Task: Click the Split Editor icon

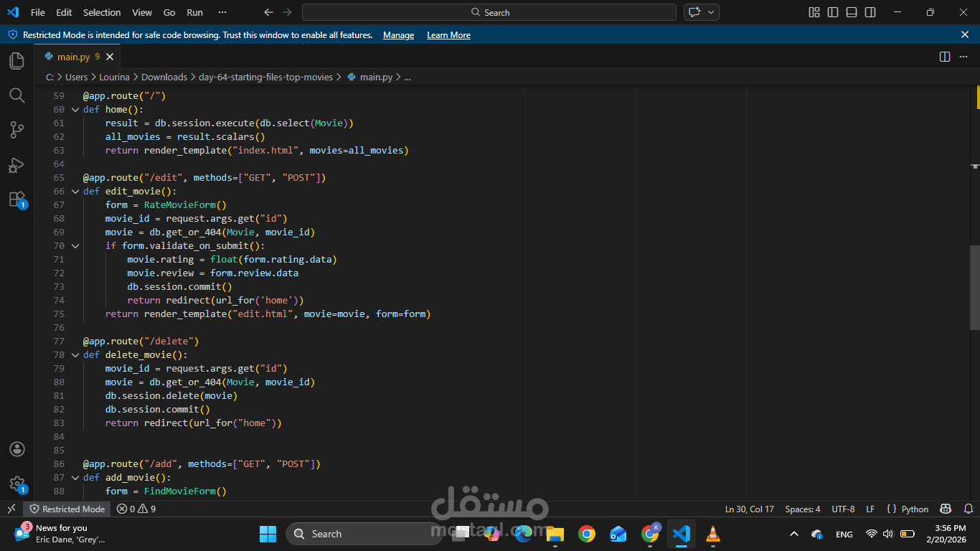Action: point(944,56)
